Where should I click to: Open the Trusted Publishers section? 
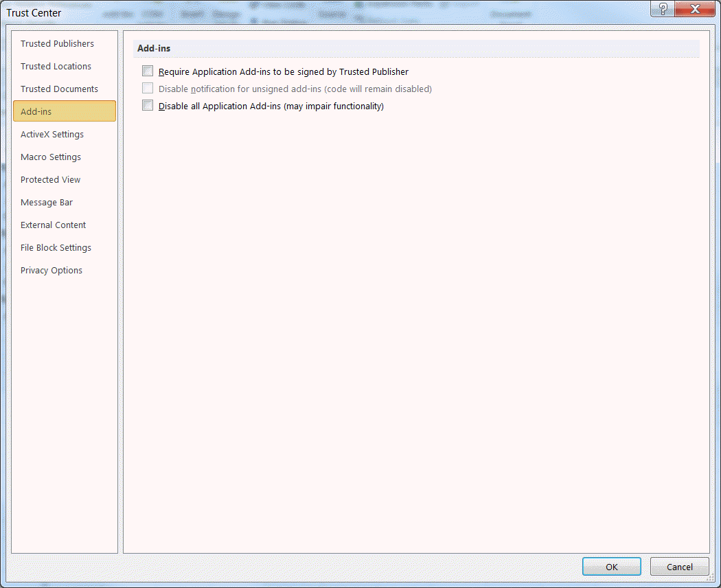click(58, 44)
